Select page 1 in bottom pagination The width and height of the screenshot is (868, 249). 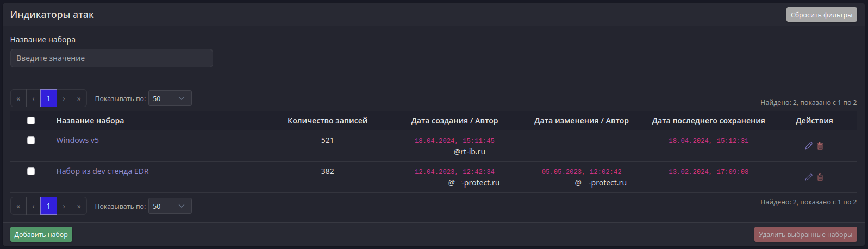[48, 206]
